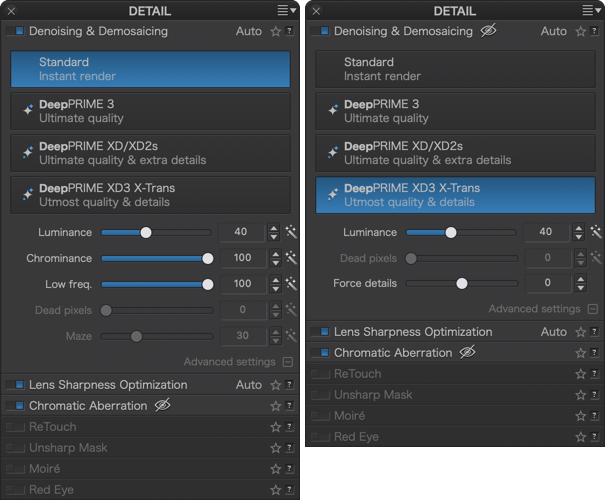
Task: Toggle Lens Sharpness Optimization in left panel
Action: tap(15, 385)
